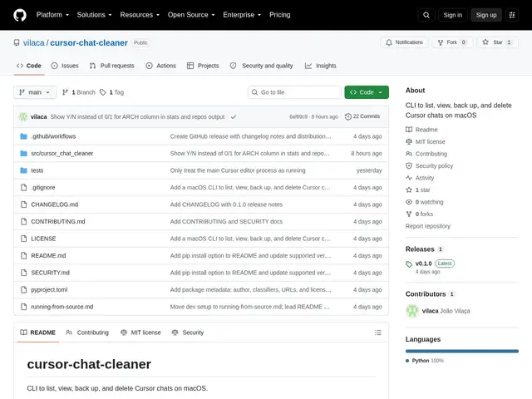Open the README.md file
This screenshot has height=399, width=532.
click(48, 255)
